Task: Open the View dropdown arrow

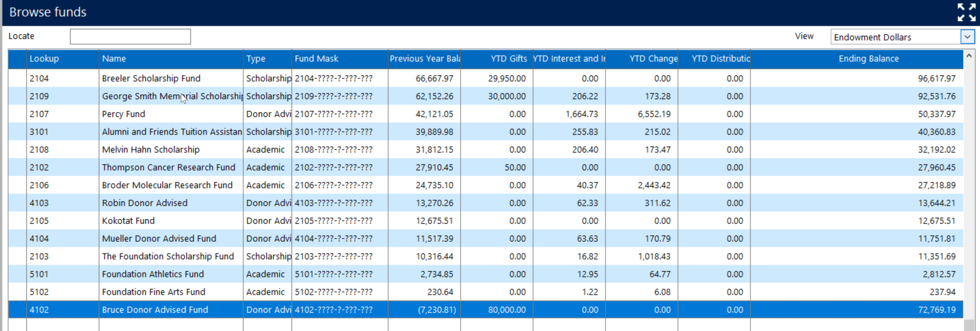Action: (x=967, y=37)
